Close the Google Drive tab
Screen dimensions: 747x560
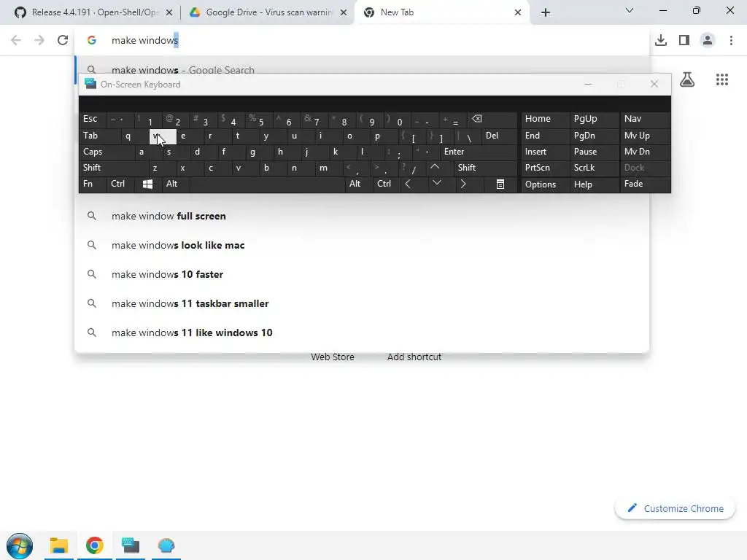click(x=344, y=12)
